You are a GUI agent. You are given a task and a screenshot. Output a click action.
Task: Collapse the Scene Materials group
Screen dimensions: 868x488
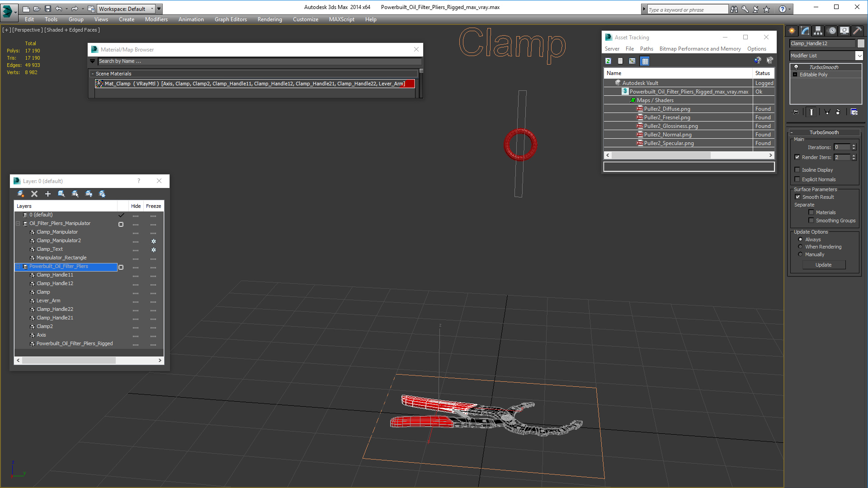93,74
